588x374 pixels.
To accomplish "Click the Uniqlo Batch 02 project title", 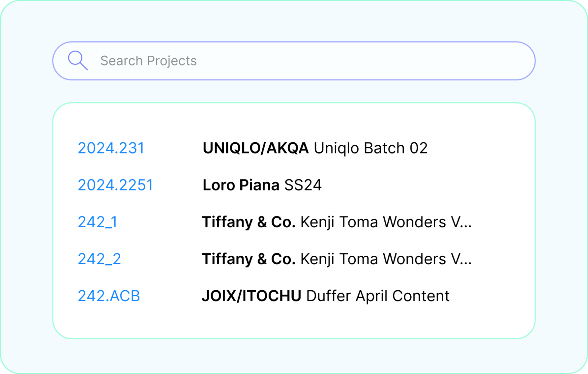I will coord(370,148).
